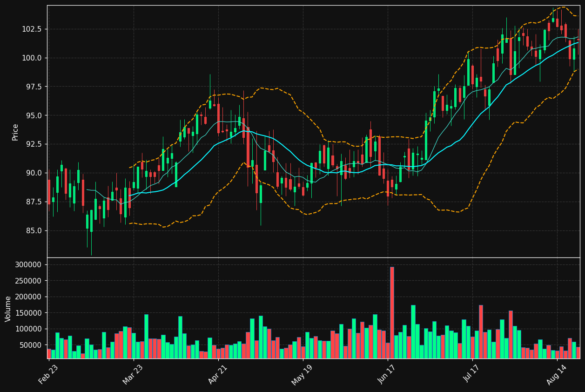
Task: Click the 92.5 price axis value
Action: tap(34, 144)
